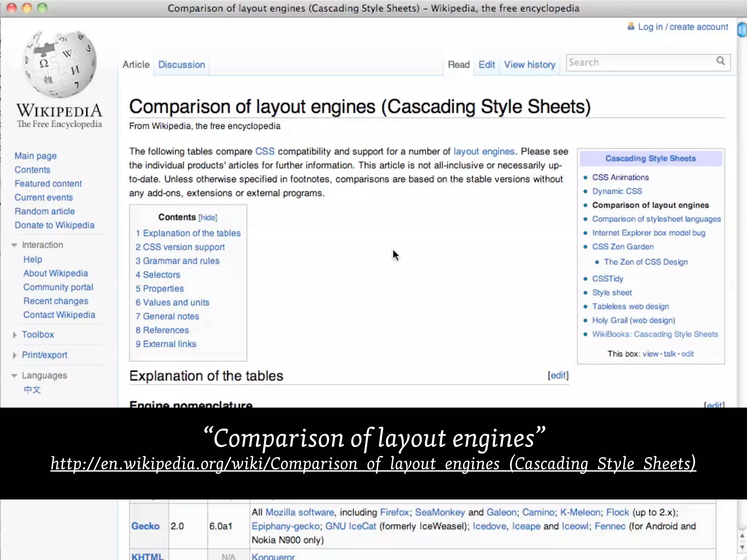747x560 pixels.
Task: Open the Gecko engine link
Action: 145,526
